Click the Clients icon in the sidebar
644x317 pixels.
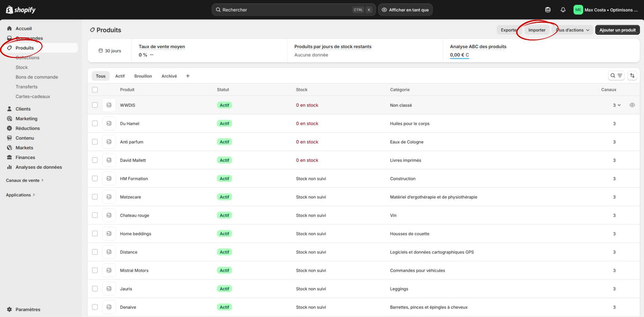click(x=10, y=109)
